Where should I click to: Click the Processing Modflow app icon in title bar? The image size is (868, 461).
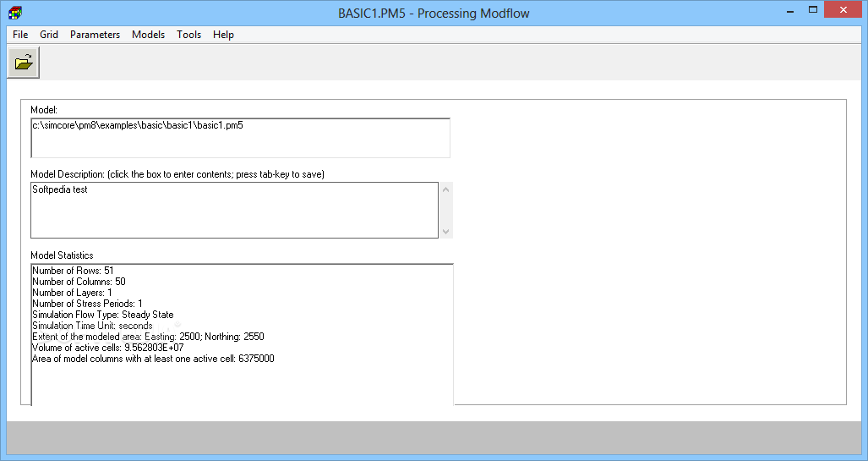pos(15,12)
